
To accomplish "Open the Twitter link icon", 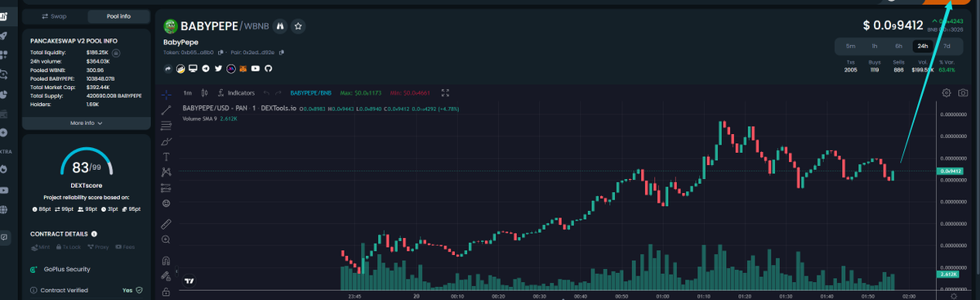I will [x=218, y=68].
